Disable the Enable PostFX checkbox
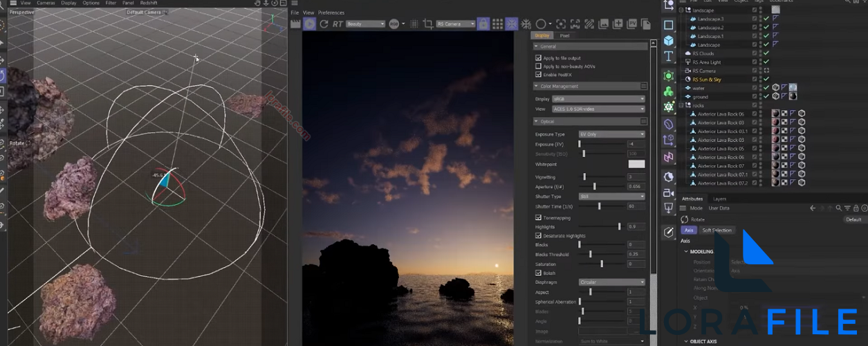The width and height of the screenshot is (868, 346). coord(538,75)
